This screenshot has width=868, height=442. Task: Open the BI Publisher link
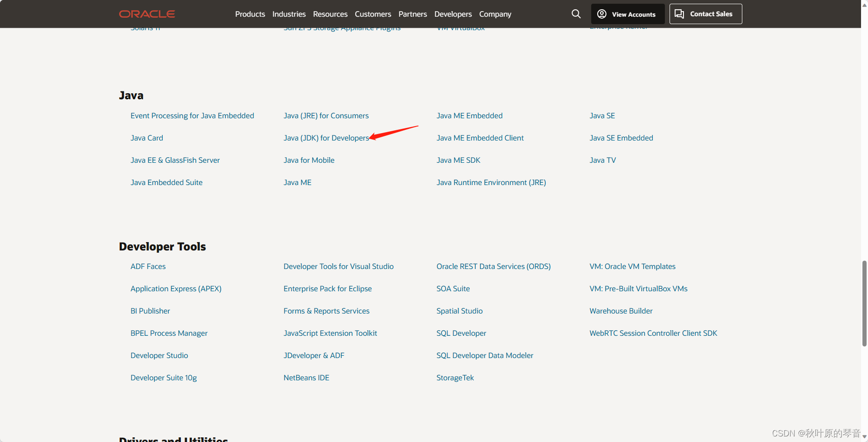pos(150,311)
